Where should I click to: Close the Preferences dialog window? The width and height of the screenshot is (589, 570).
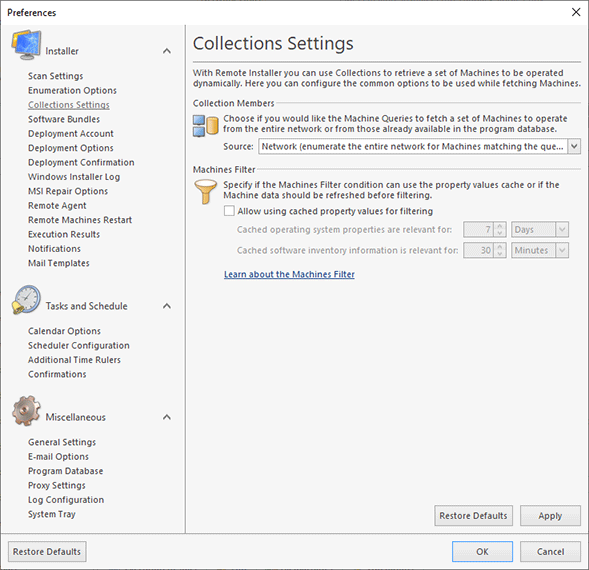tap(576, 12)
